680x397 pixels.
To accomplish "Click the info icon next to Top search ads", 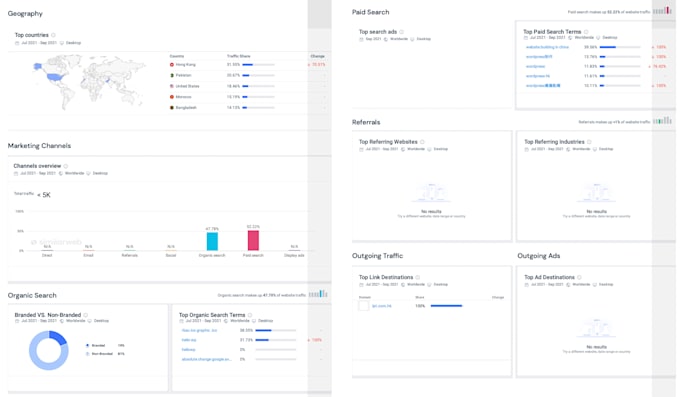I will (x=402, y=32).
